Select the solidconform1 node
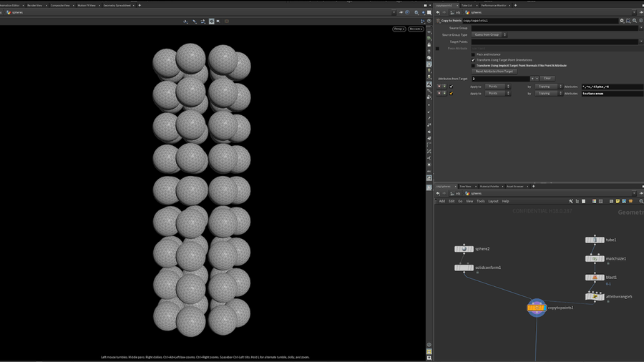Viewport: 644px width, 362px height. coord(464,268)
